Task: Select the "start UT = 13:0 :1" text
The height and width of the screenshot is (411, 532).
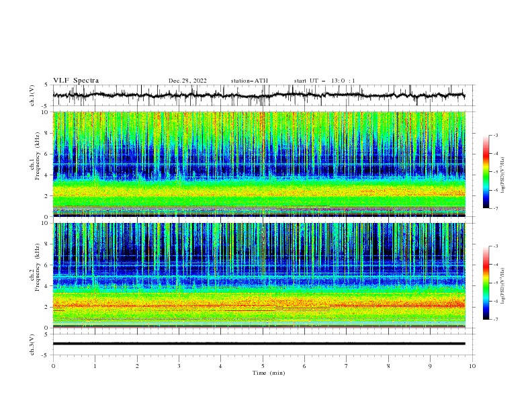Action: coord(324,81)
